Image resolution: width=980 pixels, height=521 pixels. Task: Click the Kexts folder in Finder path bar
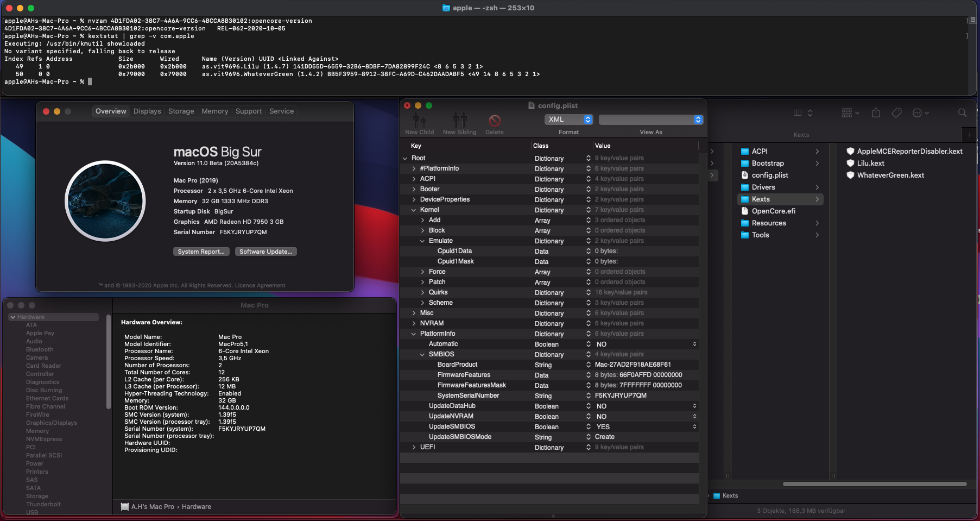725,495
